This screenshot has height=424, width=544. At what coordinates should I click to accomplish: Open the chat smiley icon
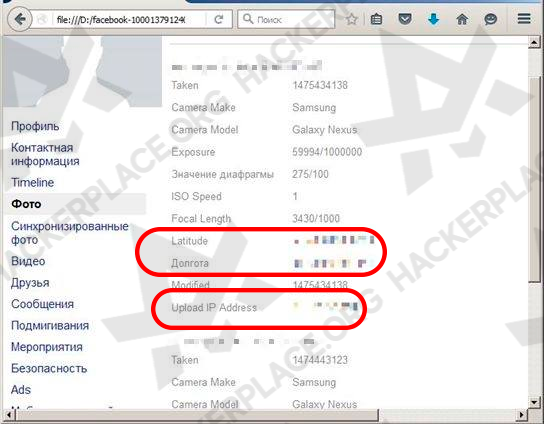490,19
